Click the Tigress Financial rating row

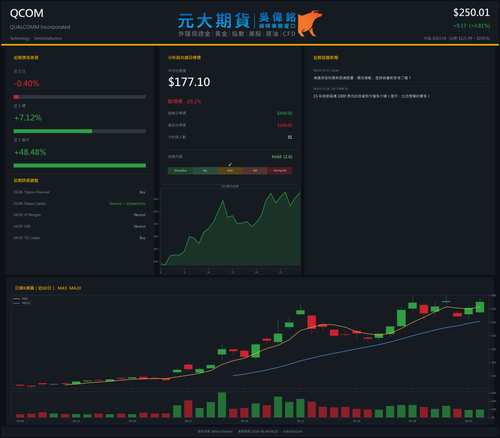[x=80, y=192]
